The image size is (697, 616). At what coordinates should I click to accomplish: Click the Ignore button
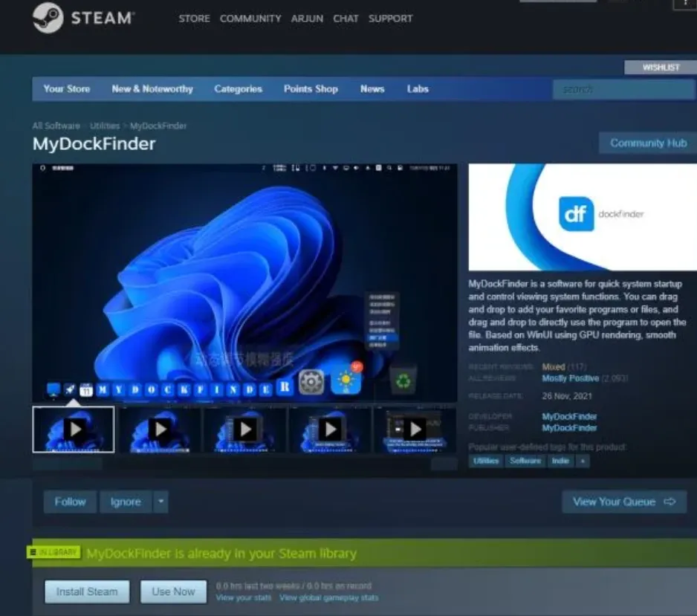(x=126, y=502)
